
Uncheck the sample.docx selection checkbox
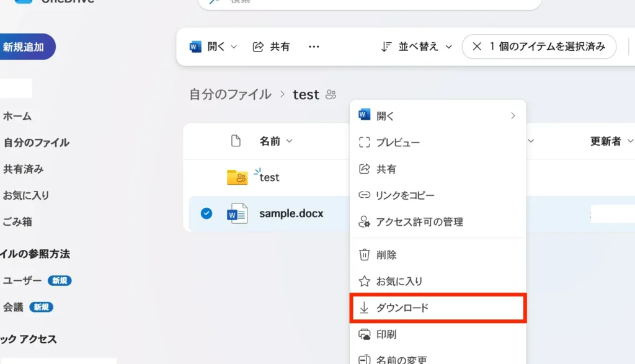(x=206, y=213)
